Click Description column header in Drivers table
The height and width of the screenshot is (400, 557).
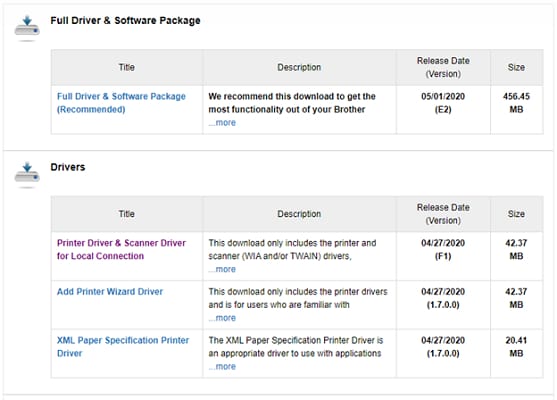pos(299,214)
